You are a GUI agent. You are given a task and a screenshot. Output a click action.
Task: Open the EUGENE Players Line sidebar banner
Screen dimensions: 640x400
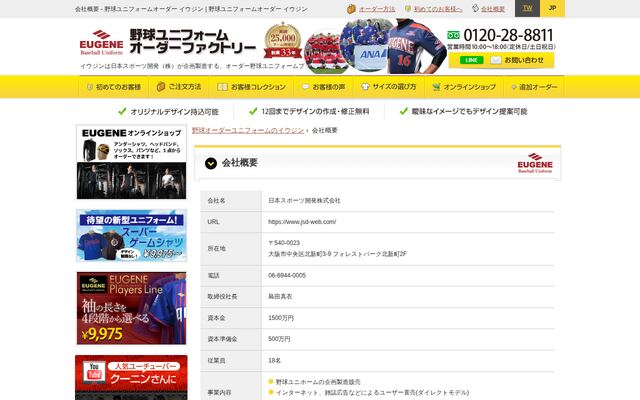(131, 309)
